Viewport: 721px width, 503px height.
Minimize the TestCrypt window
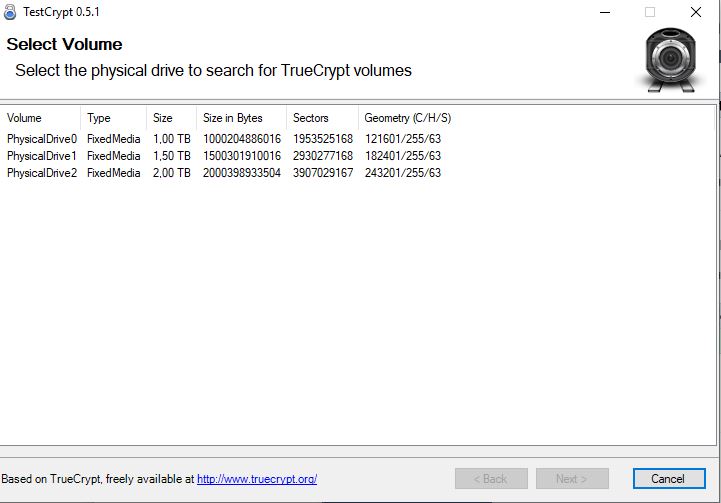coord(605,12)
